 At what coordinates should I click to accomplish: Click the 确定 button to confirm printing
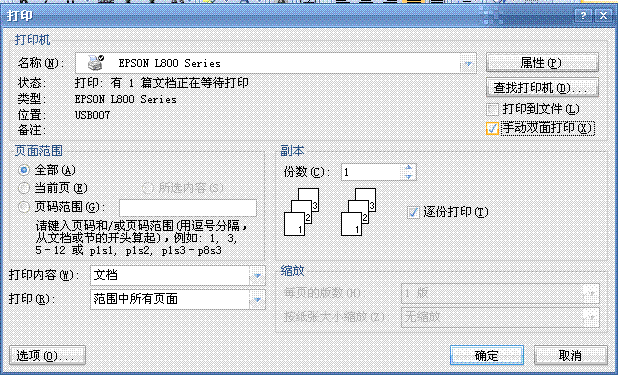tap(487, 355)
